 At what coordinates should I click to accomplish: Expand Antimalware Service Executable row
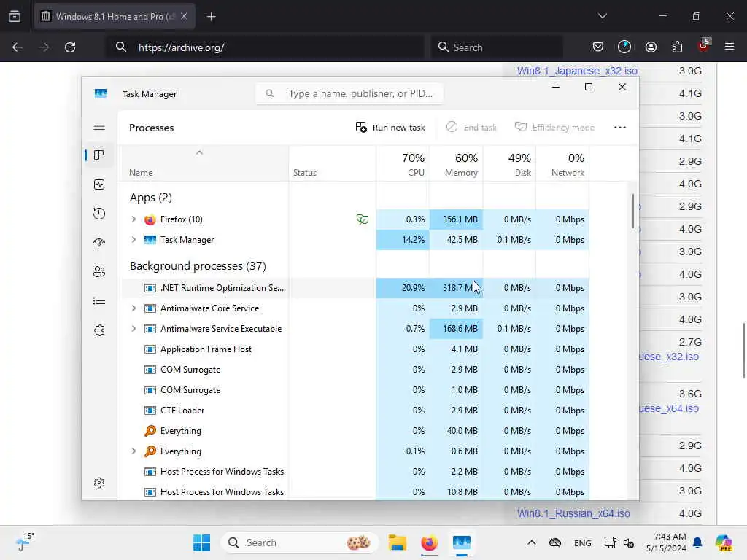pos(133,329)
